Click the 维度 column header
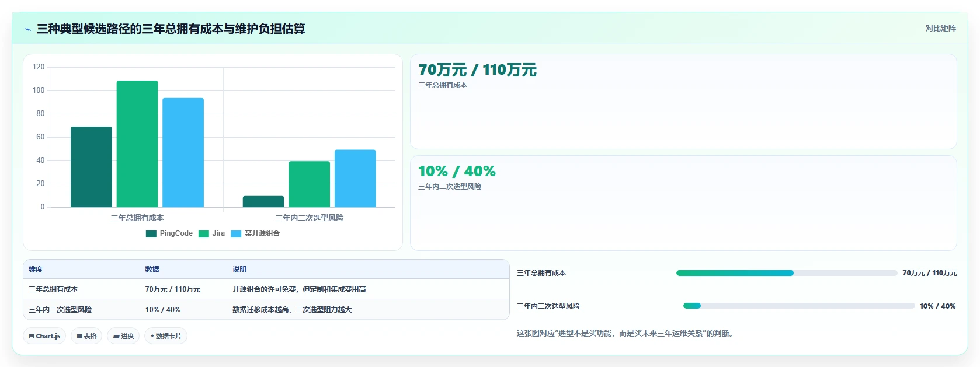This screenshot has width=980, height=367. pos(36,270)
